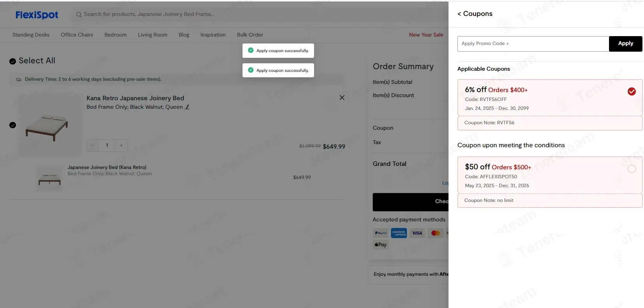
Task: Click the American Express payment icon
Action: coord(399,233)
